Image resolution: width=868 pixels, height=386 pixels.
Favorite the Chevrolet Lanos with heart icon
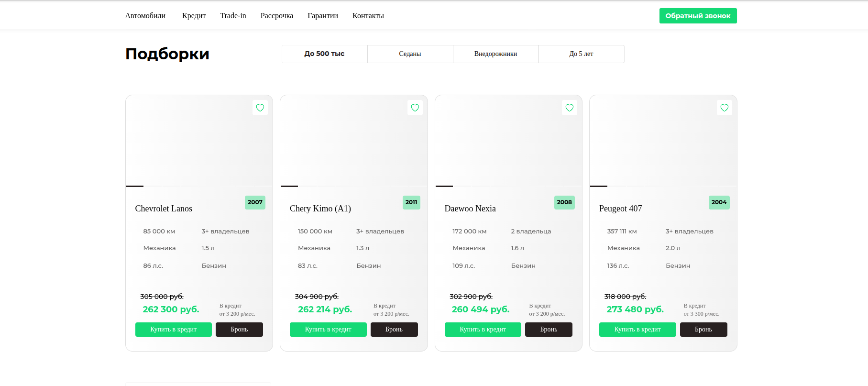point(260,108)
